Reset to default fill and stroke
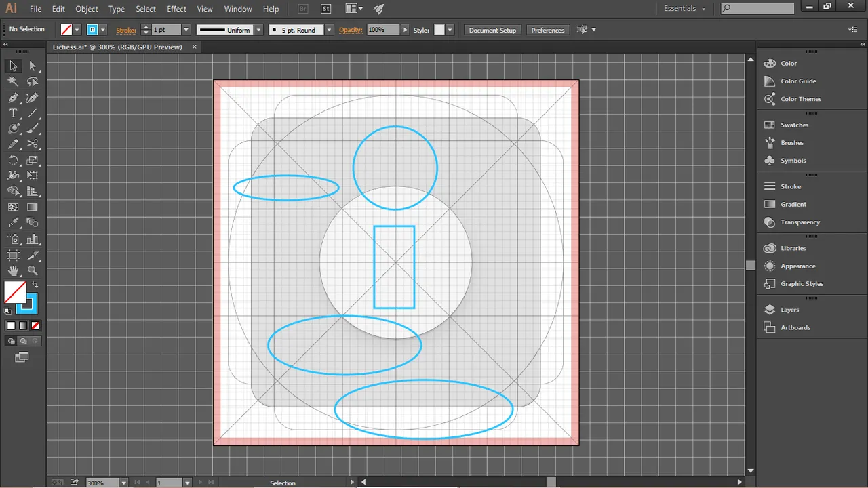Image resolution: width=868 pixels, height=488 pixels. click(8, 311)
